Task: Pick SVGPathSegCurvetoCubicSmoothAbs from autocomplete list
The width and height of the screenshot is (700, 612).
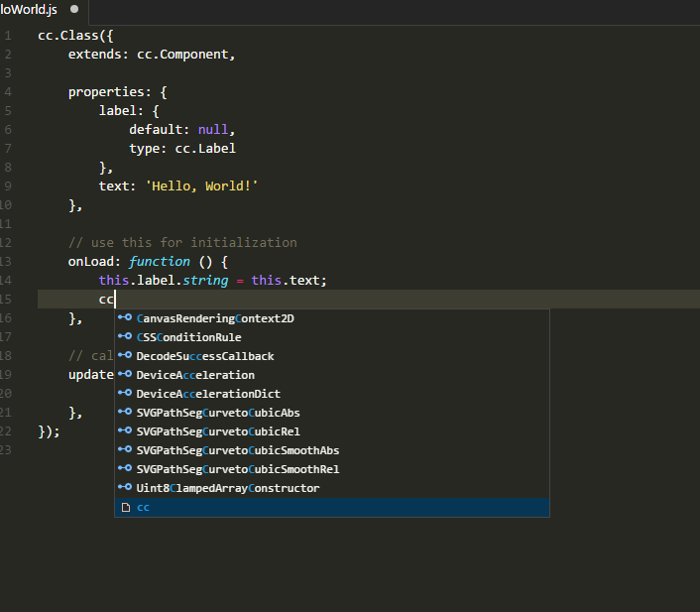Action: 332,450
